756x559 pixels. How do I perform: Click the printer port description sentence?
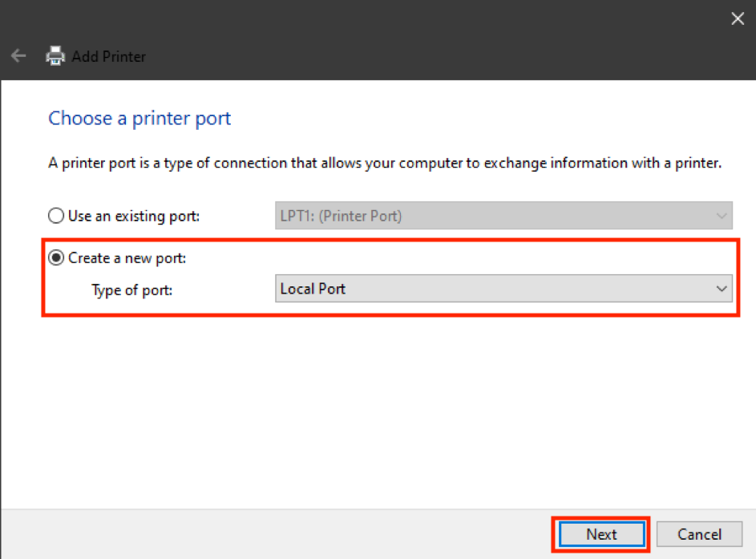pyautogui.click(x=385, y=163)
